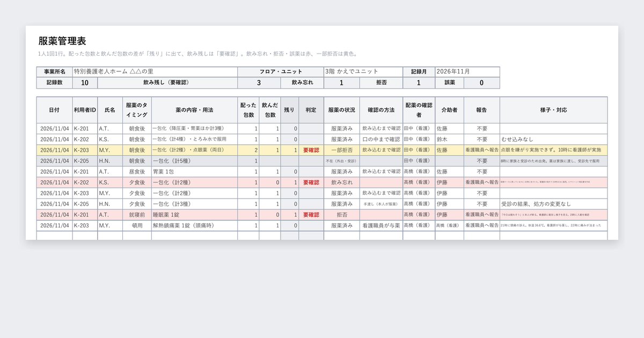The width and height of the screenshot is (644, 338).
Task: Select the 昼食後 timing cell
Action: 137,172
